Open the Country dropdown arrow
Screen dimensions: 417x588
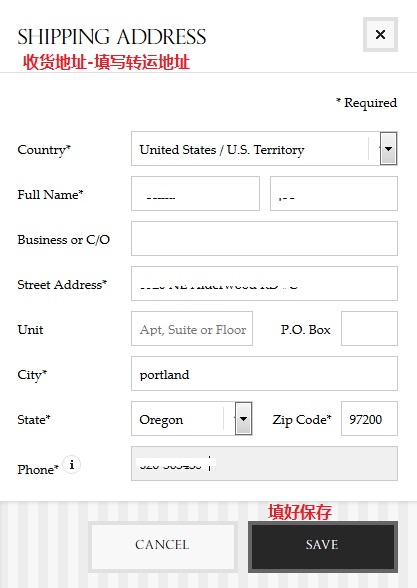388,148
